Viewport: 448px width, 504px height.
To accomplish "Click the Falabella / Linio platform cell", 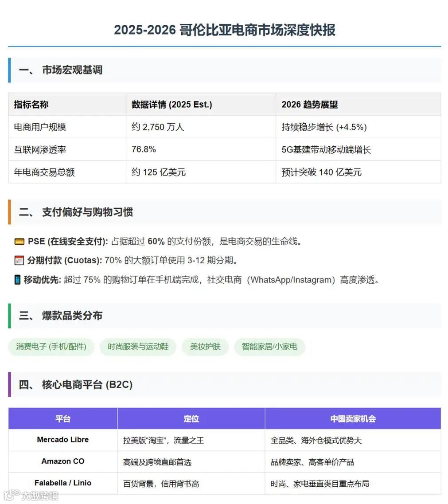I will pos(63,483).
